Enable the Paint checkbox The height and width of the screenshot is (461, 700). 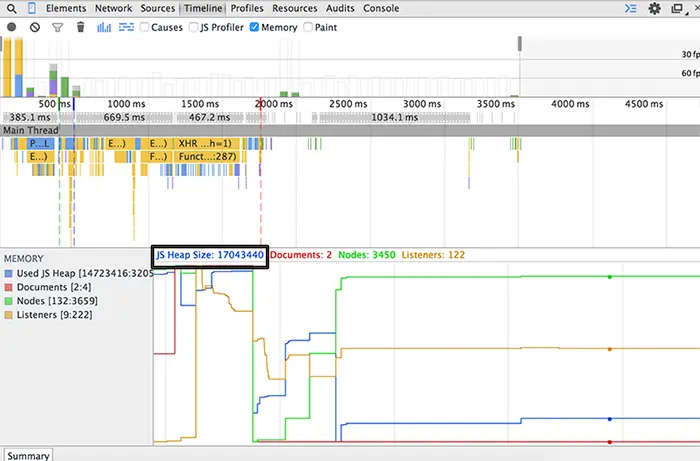pos(308,27)
